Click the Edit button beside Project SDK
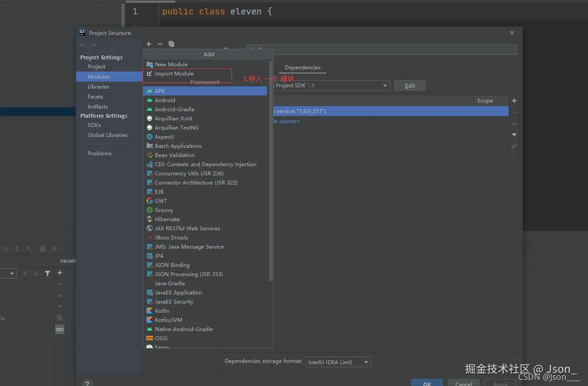This screenshot has width=588, height=386. point(410,85)
